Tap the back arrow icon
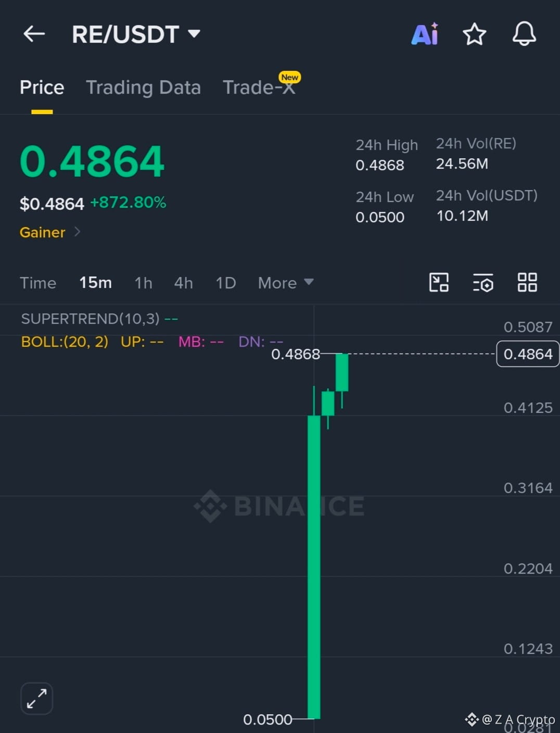Screen dimensions: 560x733 point(34,34)
